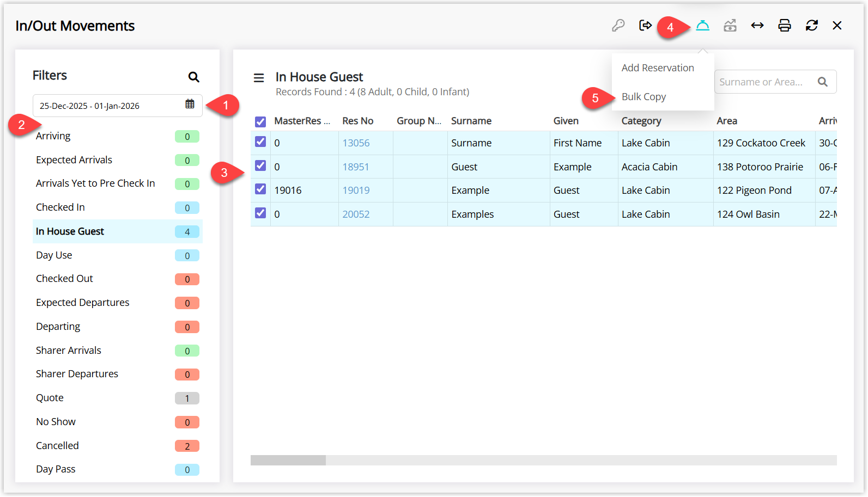The width and height of the screenshot is (868, 497).
Task: Sort by the Area column header
Action: pyautogui.click(x=727, y=121)
